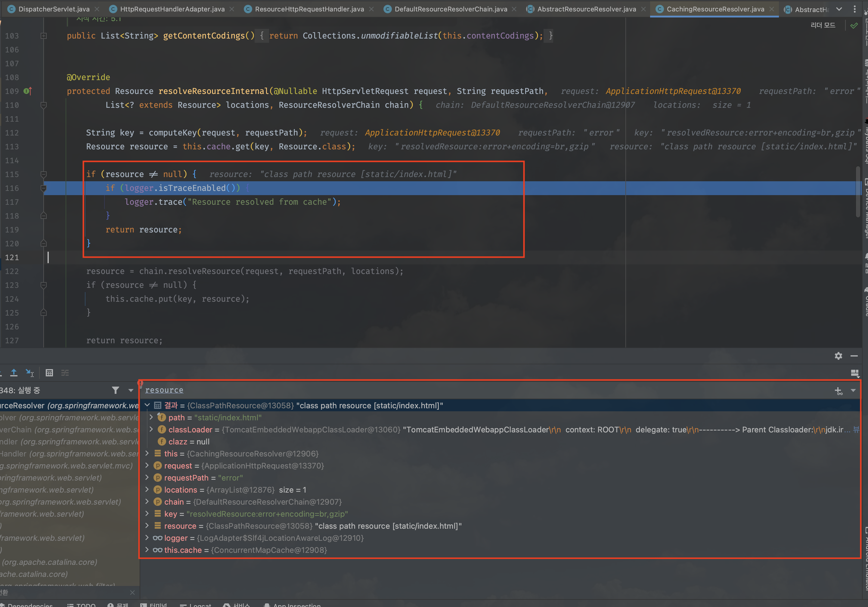Click the debug panel layout settings icon
Viewport: 868px width, 607px height.
click(854, 373)
